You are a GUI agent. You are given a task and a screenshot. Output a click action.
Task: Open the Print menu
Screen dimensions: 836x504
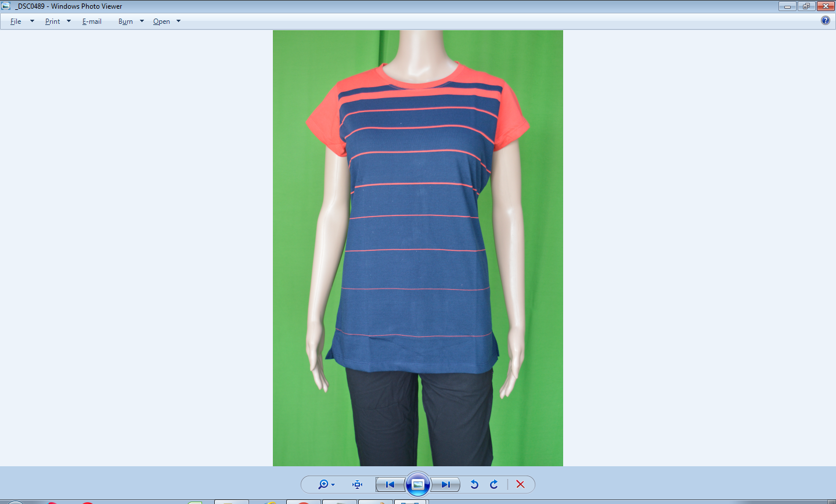coord(52,21)
